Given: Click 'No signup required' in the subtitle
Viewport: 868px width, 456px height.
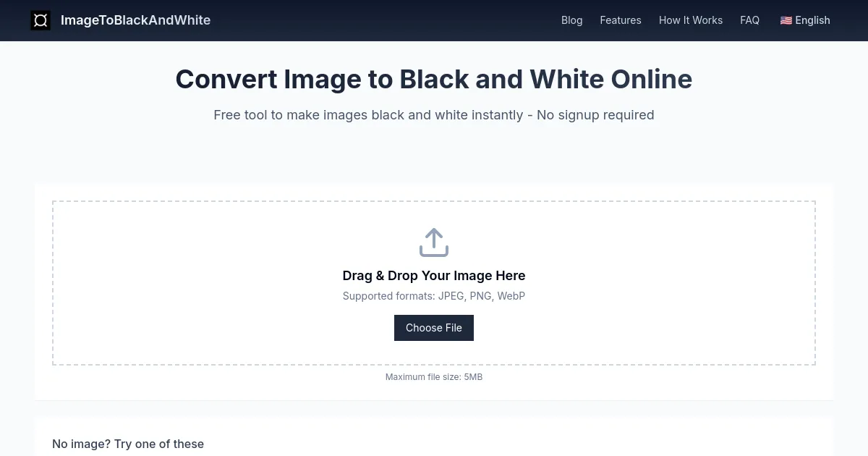Looking at the screenshot, I should [x=595, y=115].
